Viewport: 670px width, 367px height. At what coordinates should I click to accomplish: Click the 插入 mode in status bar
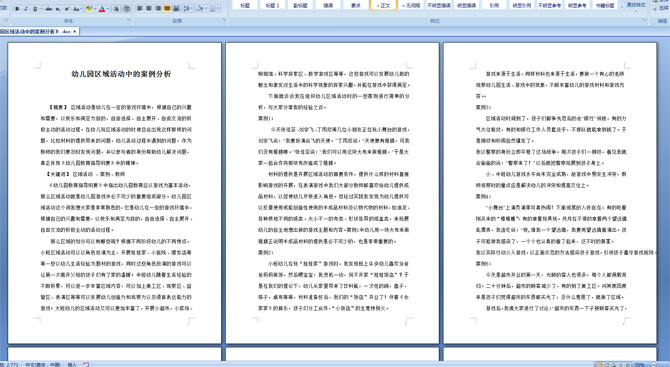pos(72,364)
